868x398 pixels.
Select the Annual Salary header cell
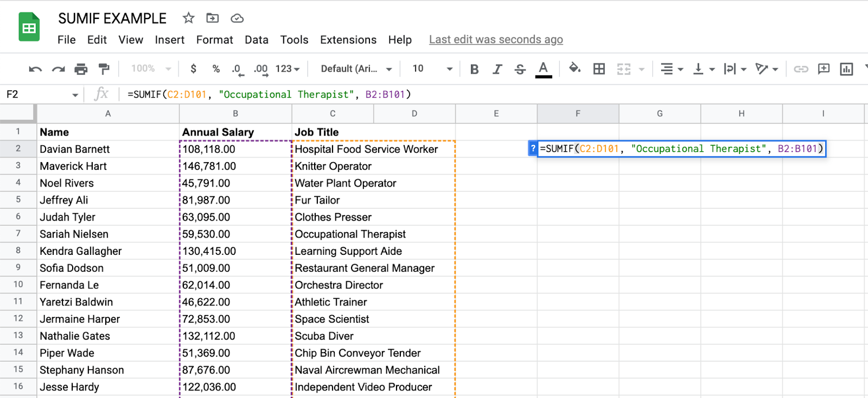click(235, 132)
